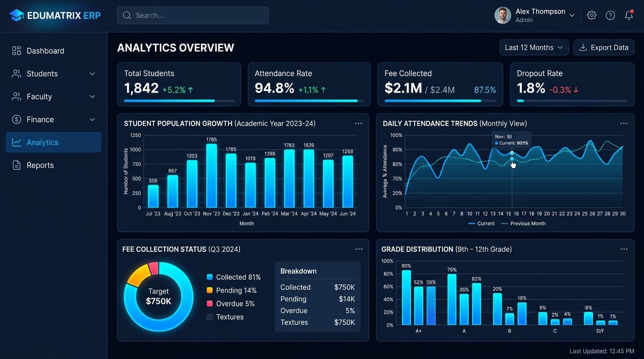Screen dimensions: 644x359
Task: Click the Nov '23 bar in growth chart
Action: pyautogui.click(x=212, y=176)
